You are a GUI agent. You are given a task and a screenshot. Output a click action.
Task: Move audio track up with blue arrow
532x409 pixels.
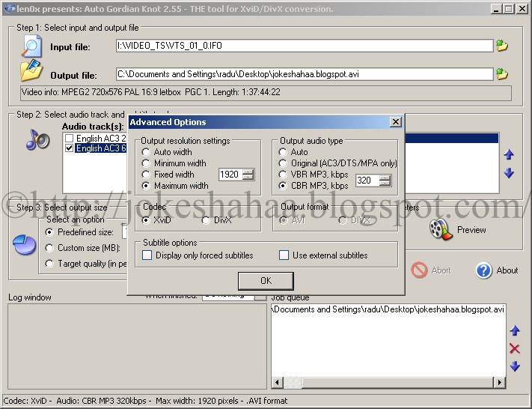click(509, 154)
